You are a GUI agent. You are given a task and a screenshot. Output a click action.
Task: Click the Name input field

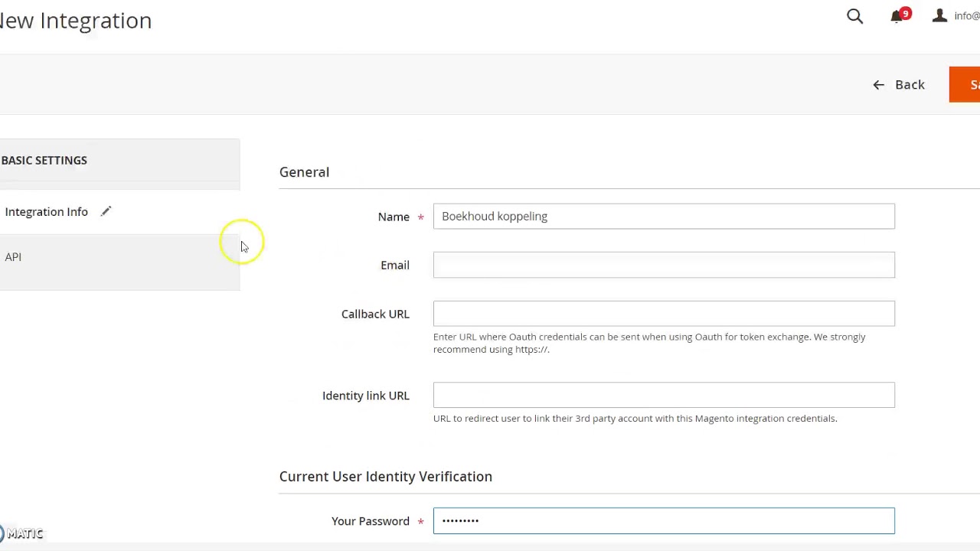664,216
